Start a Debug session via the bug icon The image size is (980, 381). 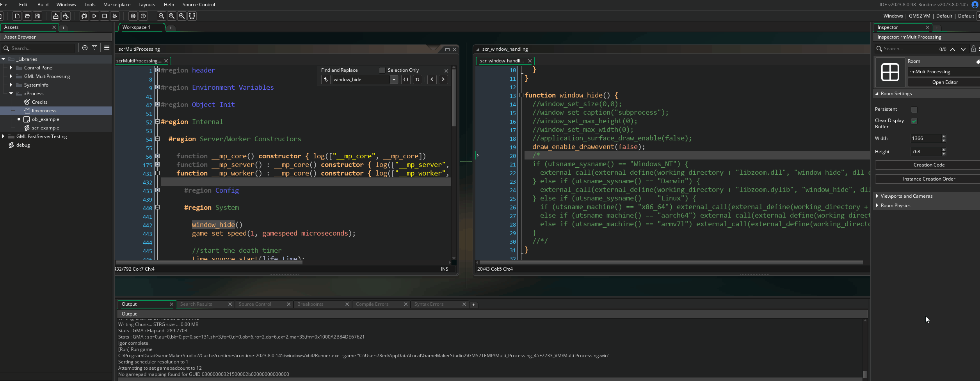coord(84,16)
